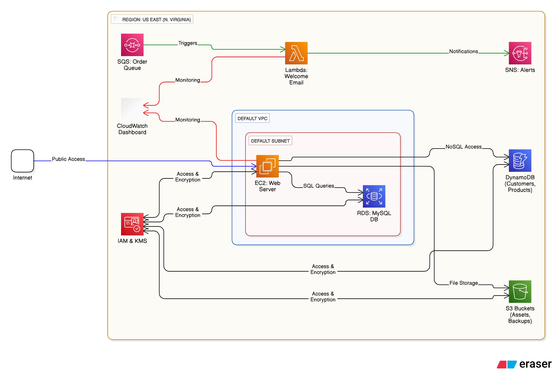
Task: Click 'Lambda: Welcome Email' caption text
Action: click(x=296, y=76)
